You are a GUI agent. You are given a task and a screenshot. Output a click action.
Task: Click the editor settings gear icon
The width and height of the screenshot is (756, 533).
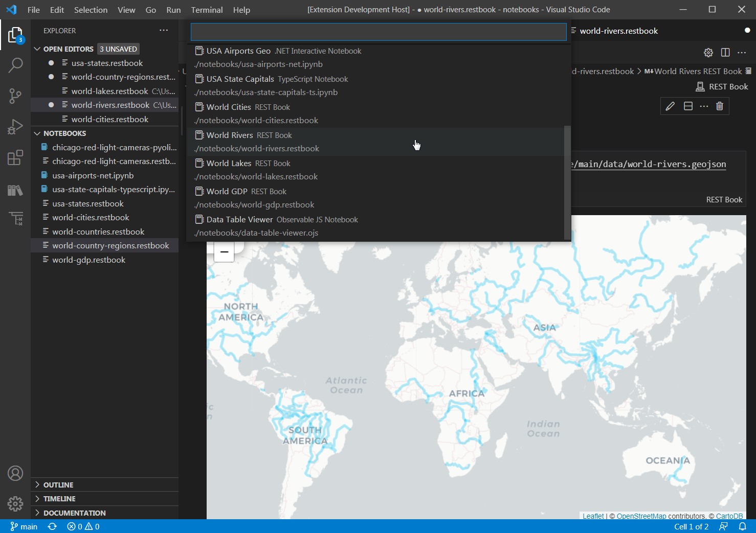click(x=708, y=53)
